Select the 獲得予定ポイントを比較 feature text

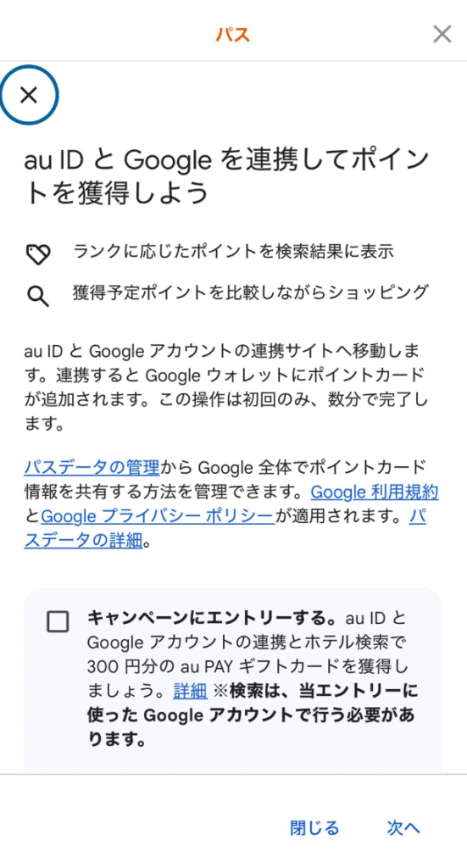251,292
